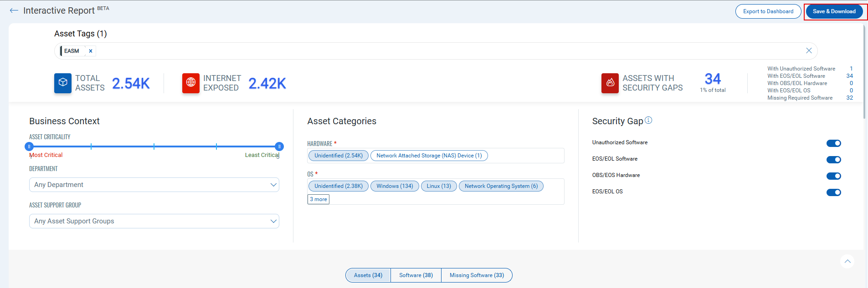868x288 pixels.
Task: Click Export to Dashboard button
Action: coord(768,11)
